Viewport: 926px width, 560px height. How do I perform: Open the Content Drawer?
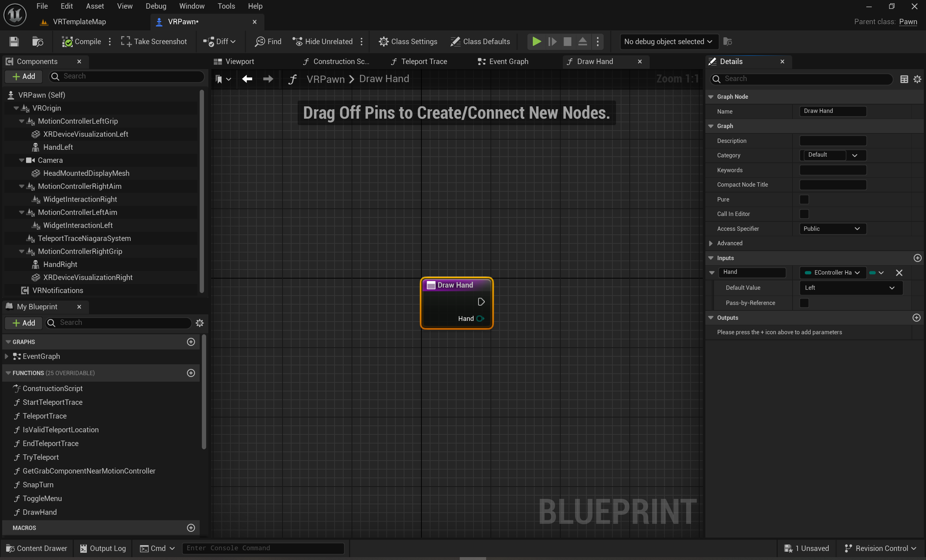37,548
